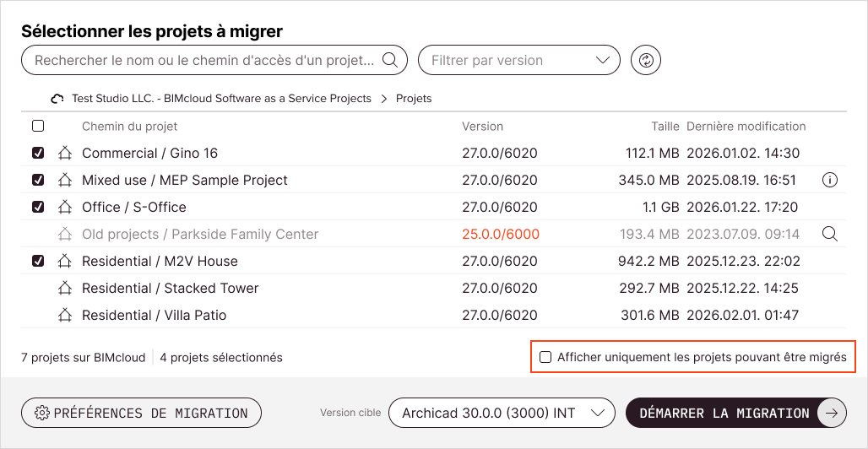Uncheck the Residential / M2V House checkbox
The width and height of the screenshot is (868, 449).
38,261
